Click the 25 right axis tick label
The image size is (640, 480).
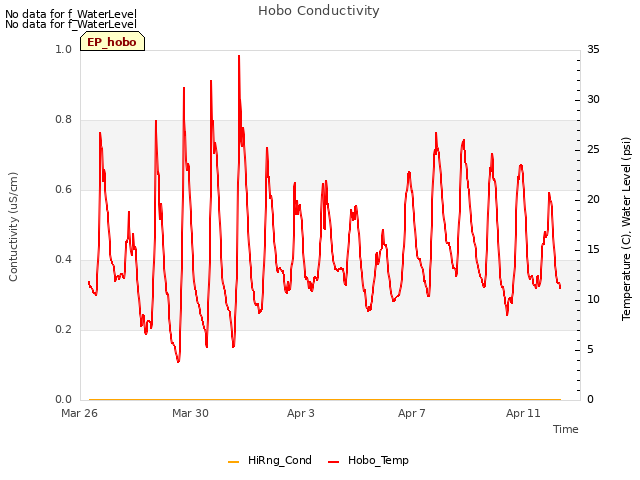(593, 150)
